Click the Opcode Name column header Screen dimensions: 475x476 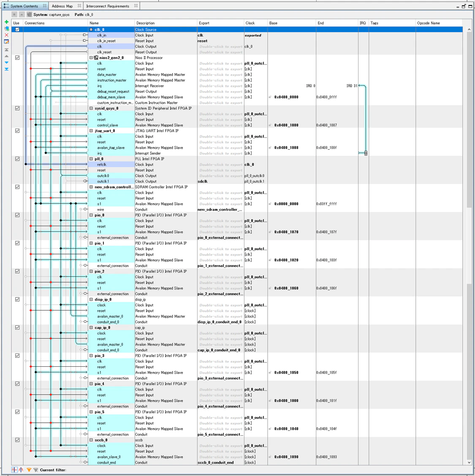[x=439, y=23]
